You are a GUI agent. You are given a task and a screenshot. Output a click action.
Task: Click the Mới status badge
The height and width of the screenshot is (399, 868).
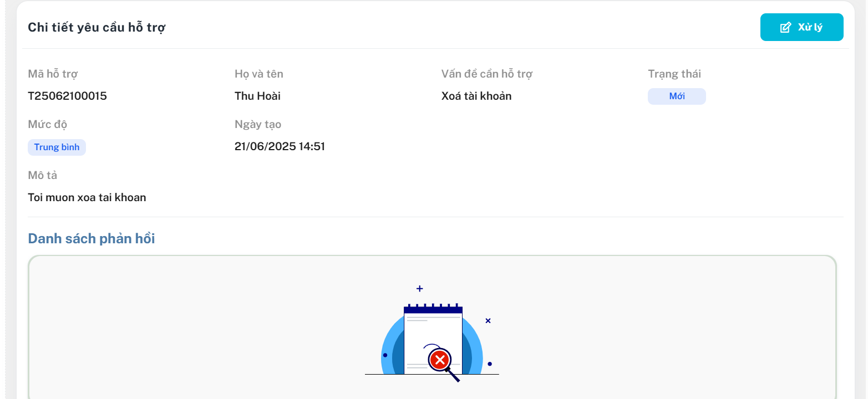(677, 96)
